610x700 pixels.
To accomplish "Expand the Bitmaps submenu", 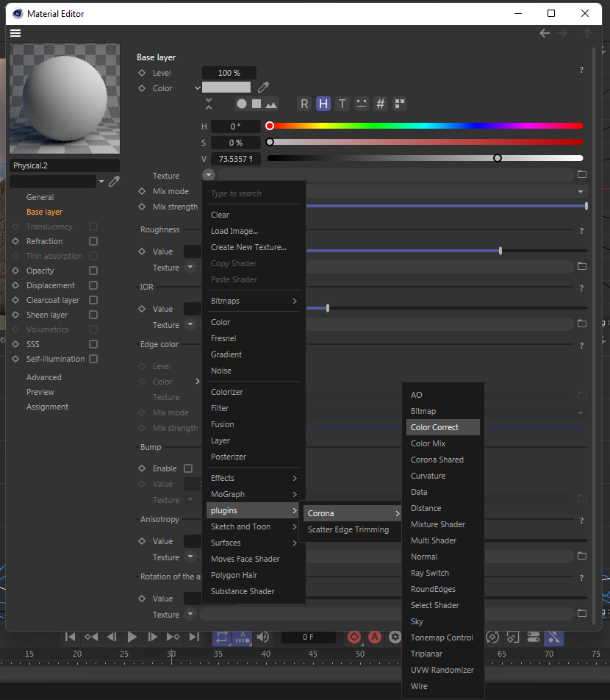I will 254,301.
